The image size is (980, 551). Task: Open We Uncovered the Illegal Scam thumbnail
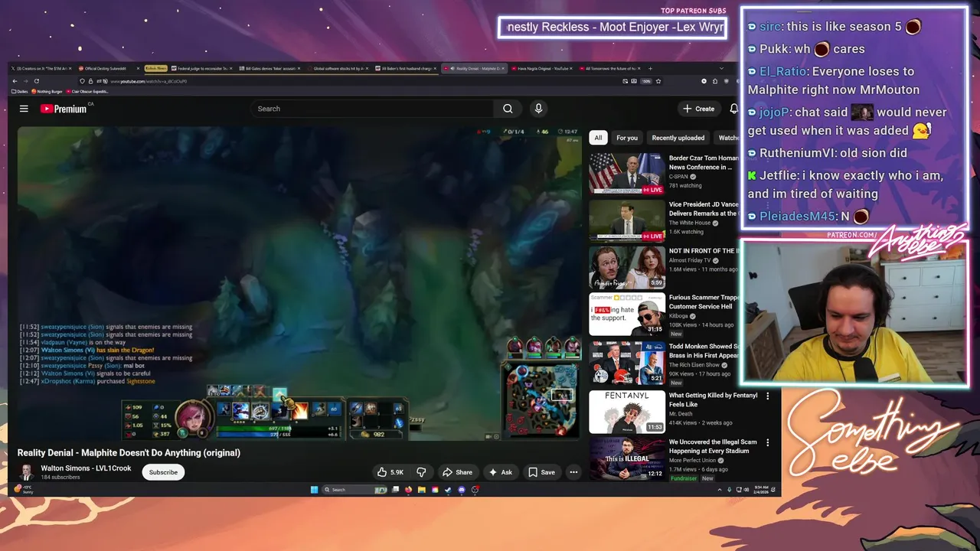click(x=627, y=458)
